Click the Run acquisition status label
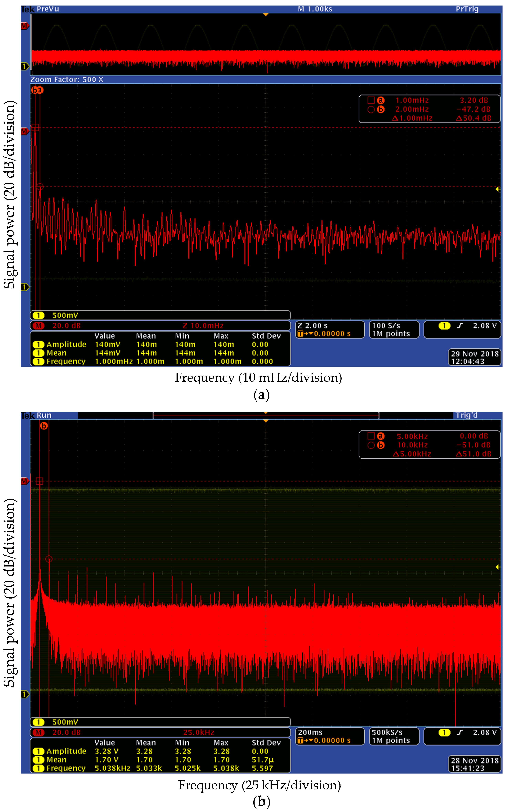Image resolution: width=506 pixels, height=812 pixels. (x=44, y=415)
